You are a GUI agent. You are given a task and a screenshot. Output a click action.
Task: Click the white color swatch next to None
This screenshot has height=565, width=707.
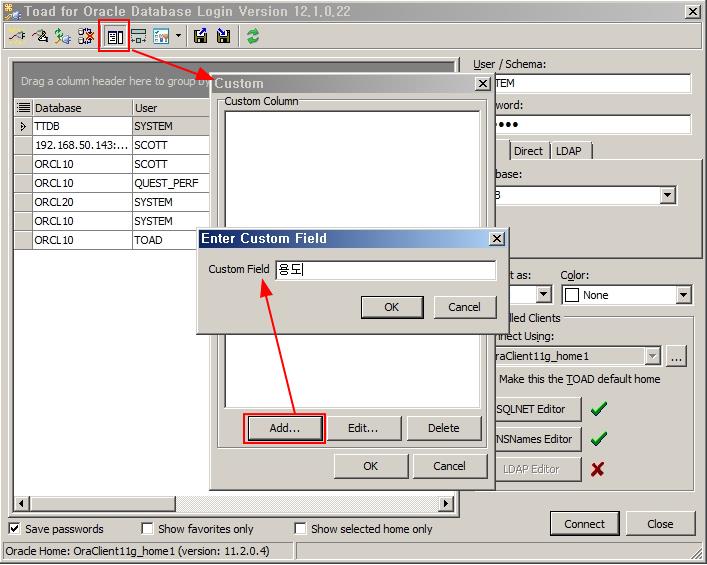[572, 295]
